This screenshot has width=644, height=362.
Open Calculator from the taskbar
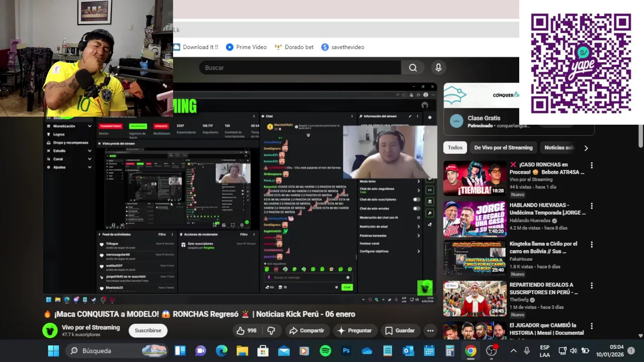tap(450, 350)
